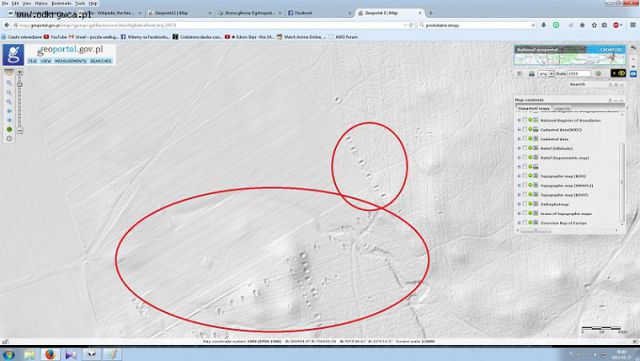Image resolution: width=640 pixels, height=361 pixels.
Task: Click the zoom level slider handle
Action: (19, 85)
